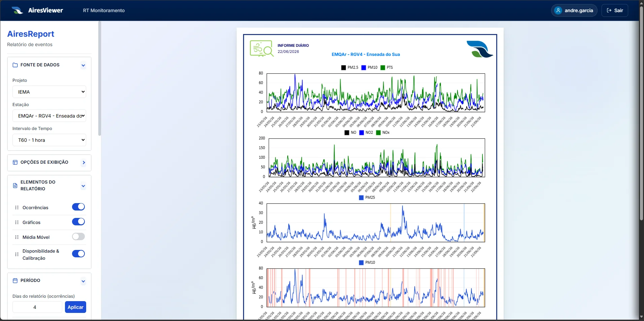Image resolution: width=644 pixels, height=321 pixels.
Task: Click the report date 22/06/2026
Action: pos(288,52)
